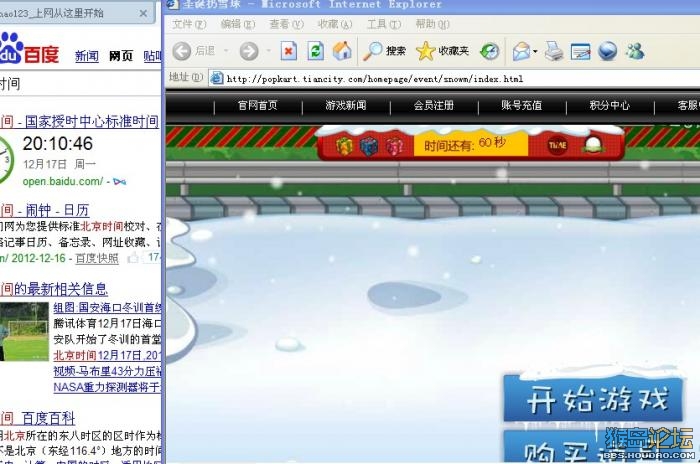This screenshot has width=700, height=464.
Task: Click the yellow gift box icon
Action: (x=344, y=146)
